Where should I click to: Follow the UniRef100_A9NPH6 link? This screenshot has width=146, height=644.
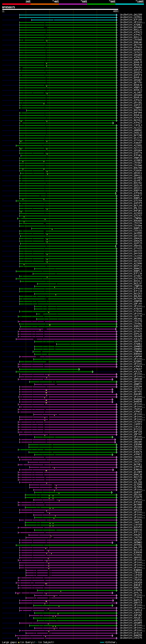131,301
